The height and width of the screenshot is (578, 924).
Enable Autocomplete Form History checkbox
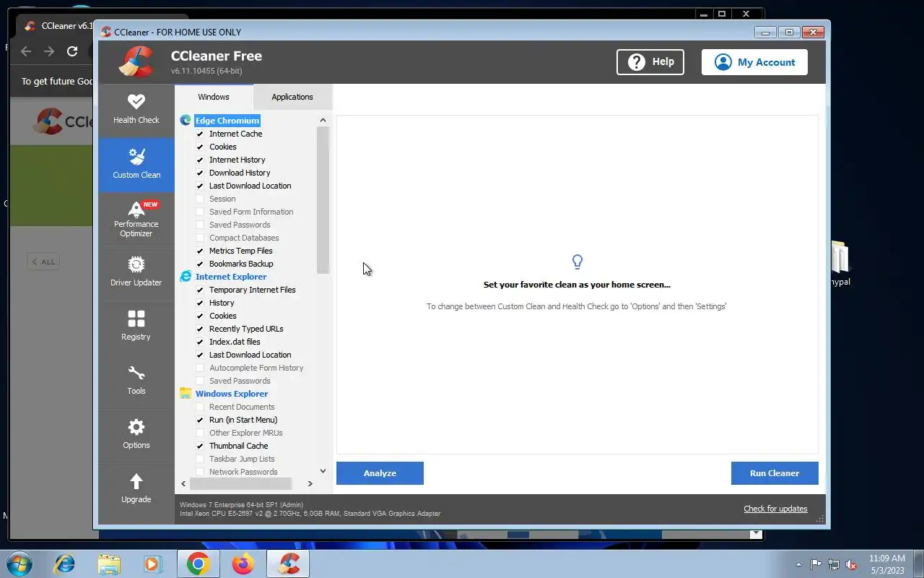click(200, 368)
